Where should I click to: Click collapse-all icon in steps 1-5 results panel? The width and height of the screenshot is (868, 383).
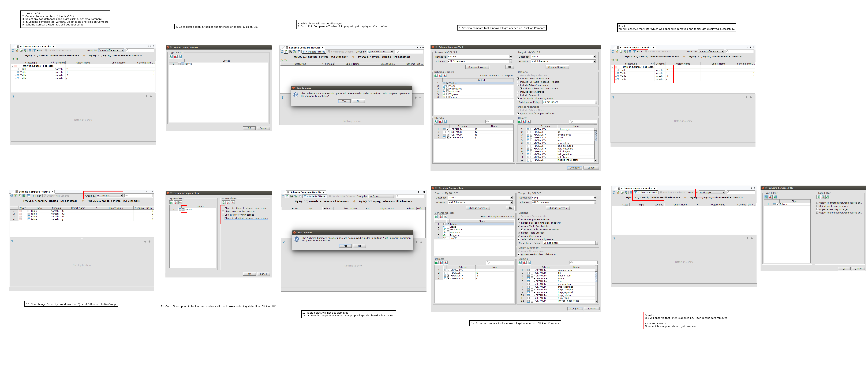17,59
